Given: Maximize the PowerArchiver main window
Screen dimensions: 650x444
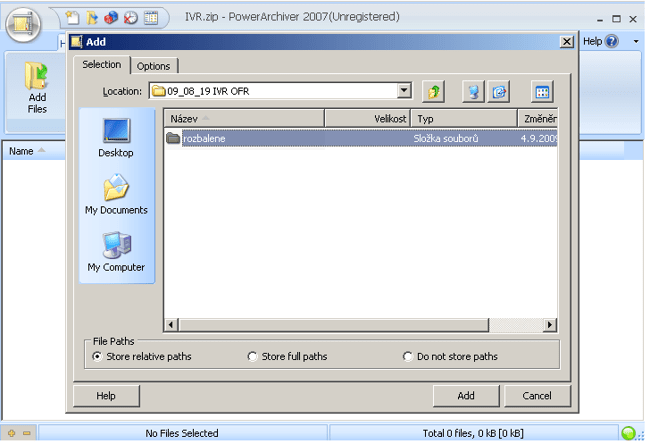Looking at the screenshot, I should click(x=616, y=19).
